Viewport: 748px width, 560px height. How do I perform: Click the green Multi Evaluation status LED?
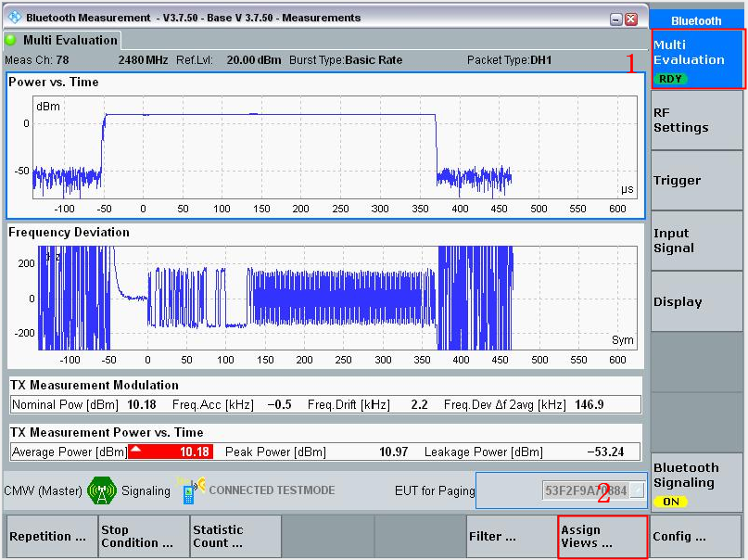coord(10,40)
